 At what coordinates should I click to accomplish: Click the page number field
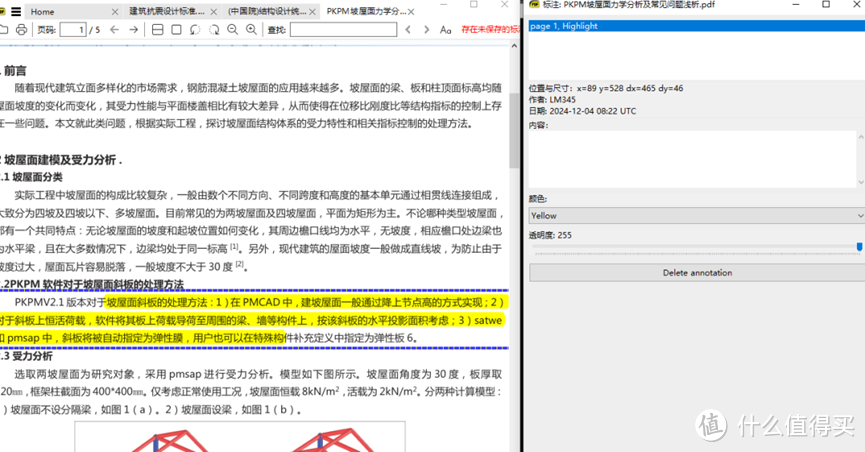(x=73, y=30)
